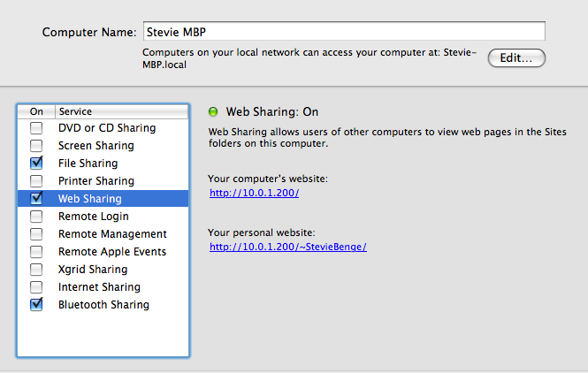Click the Service column header
The width and height of the screenshot is (588, 373).
tap(121, 111)
